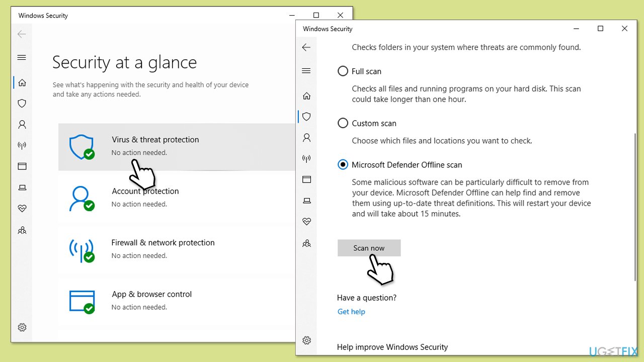Select shield Virus protection icon in right sidebar
This screenshot has width=644, height=362.
pyautogui.click(x=306, y=117)
